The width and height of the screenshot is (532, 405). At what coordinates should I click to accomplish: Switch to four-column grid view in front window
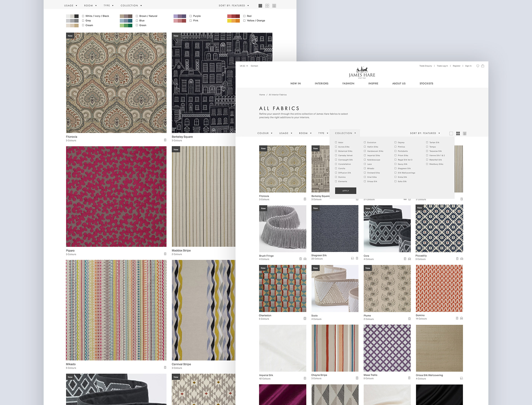coord(458,133)
